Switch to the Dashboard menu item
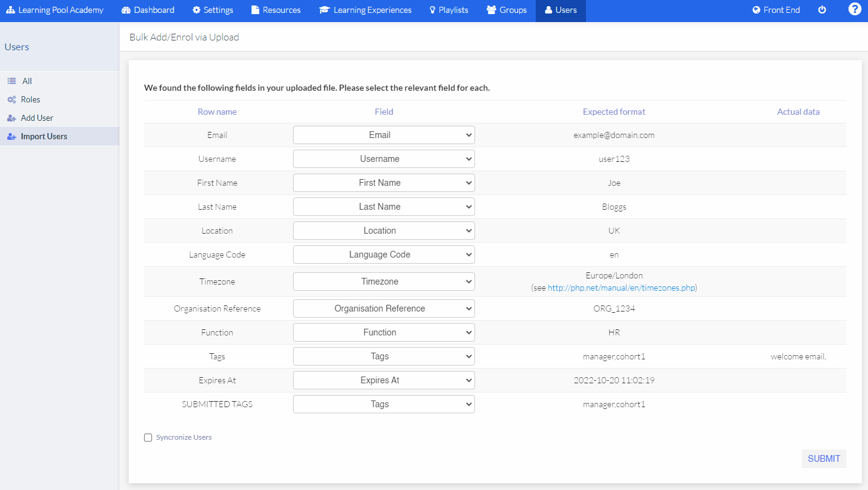This screenshot has height=490, width=868. coord(147,10)
